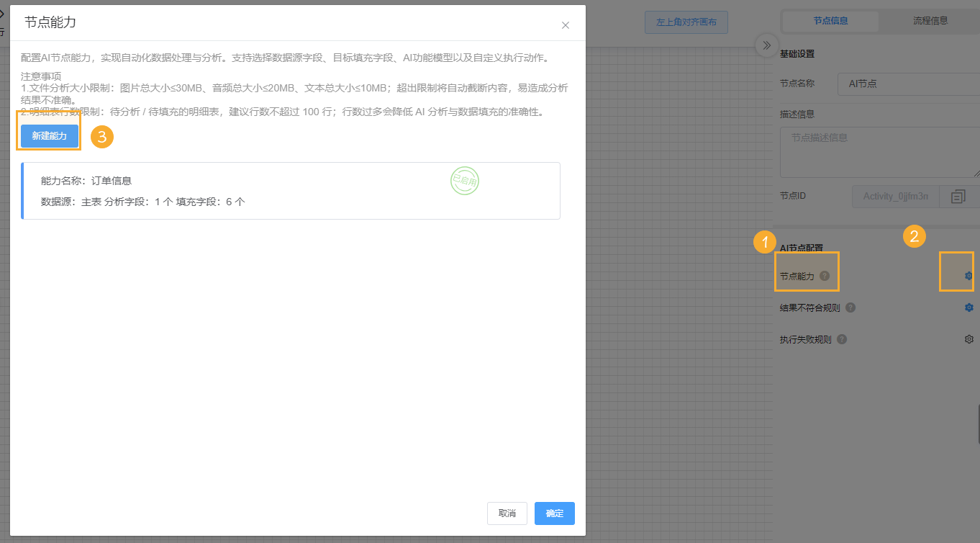Open the 订单信息 capability card
Image resolution: width=980 pixels, height=543 pixels.
tap(291, 191)
